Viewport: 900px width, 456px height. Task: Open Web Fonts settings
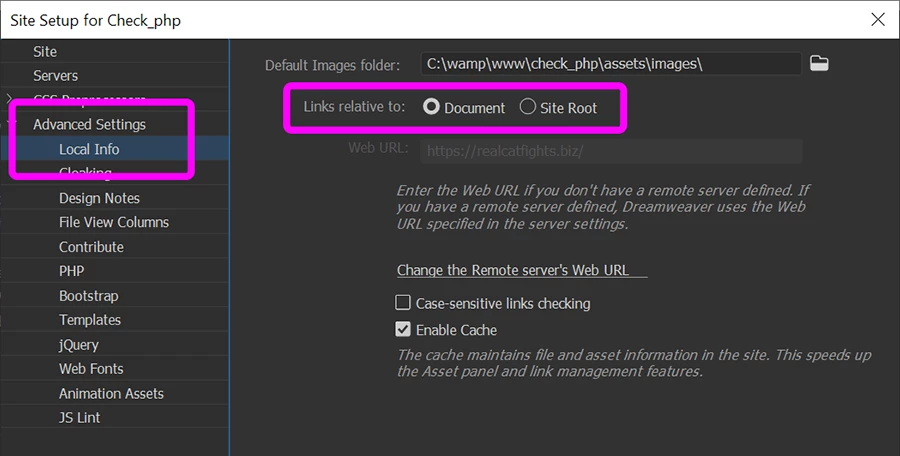coord(91,369)
